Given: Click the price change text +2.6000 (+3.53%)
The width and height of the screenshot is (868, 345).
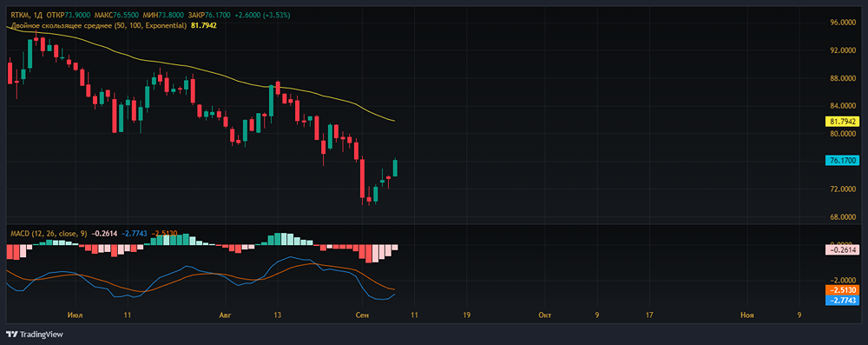Looking at the screenshot, I should click(262, 17).
